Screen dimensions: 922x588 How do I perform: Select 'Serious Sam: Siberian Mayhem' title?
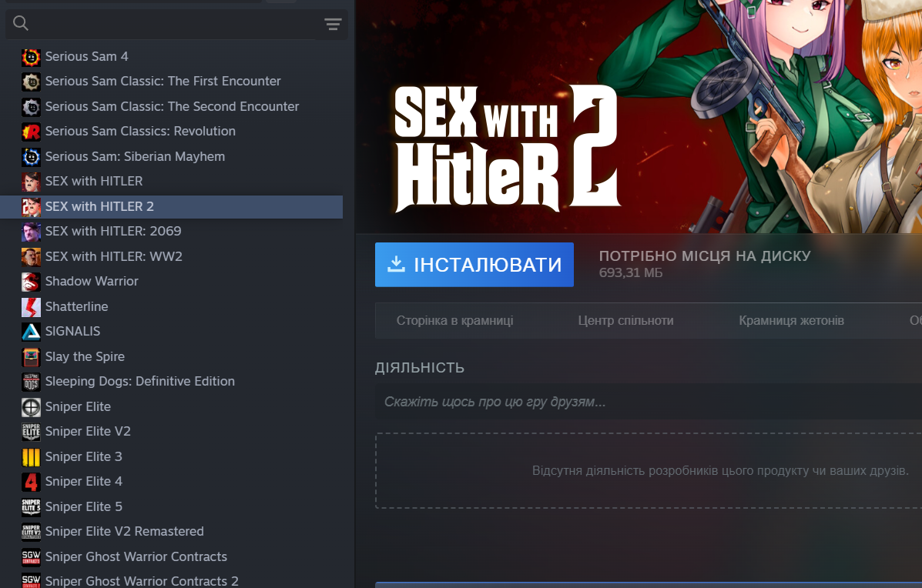tap(136, 156)
